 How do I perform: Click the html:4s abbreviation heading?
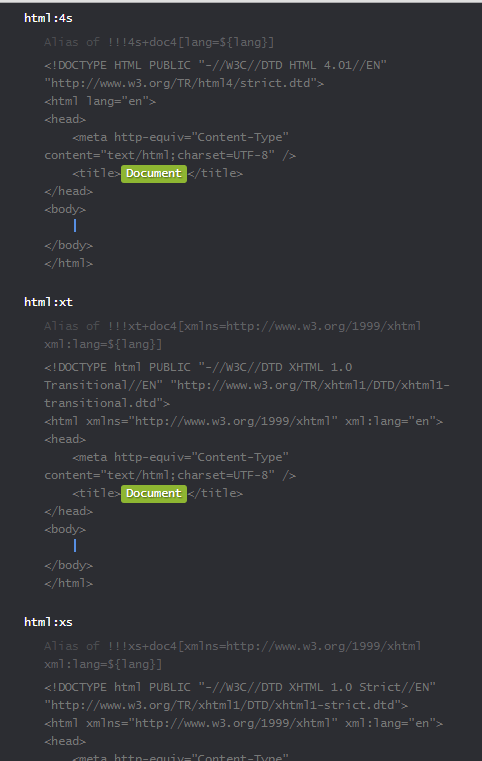pos(48,18)
